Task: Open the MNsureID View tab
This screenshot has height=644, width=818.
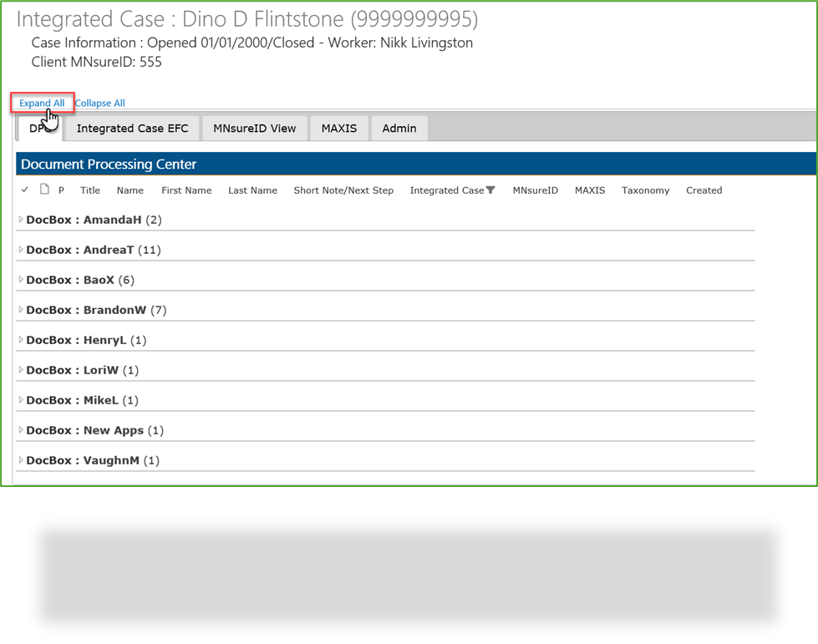Action: (255, 128)
